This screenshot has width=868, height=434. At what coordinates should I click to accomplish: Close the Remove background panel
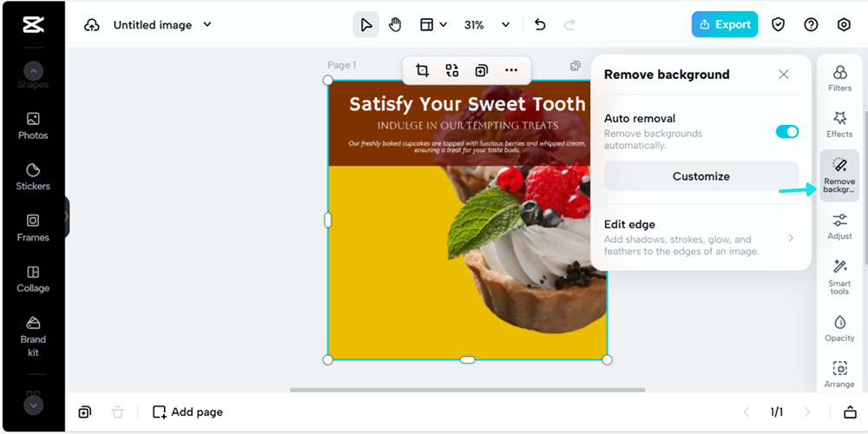(783, 74)
